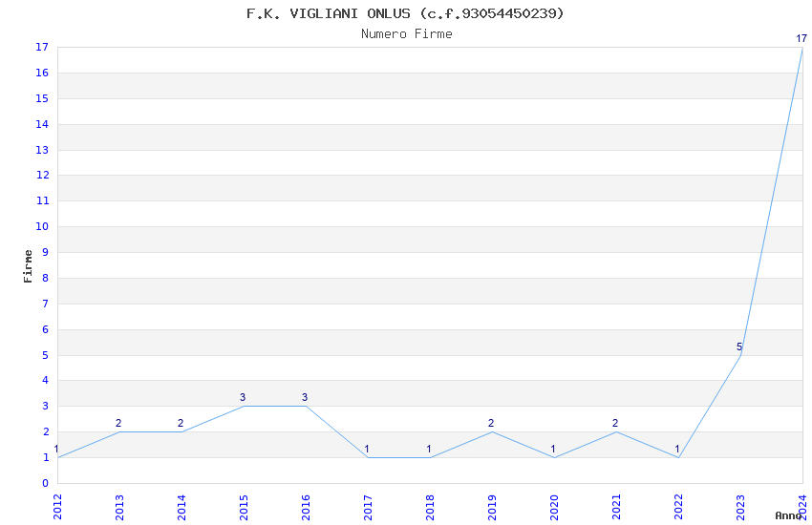
Task: Select the 2012 year label
Action: tap(57, 507)
